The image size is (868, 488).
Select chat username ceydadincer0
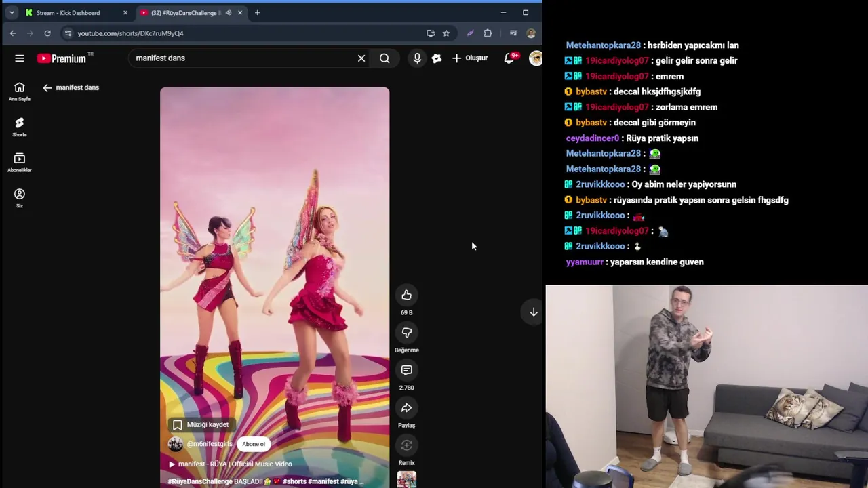(593, 138)
